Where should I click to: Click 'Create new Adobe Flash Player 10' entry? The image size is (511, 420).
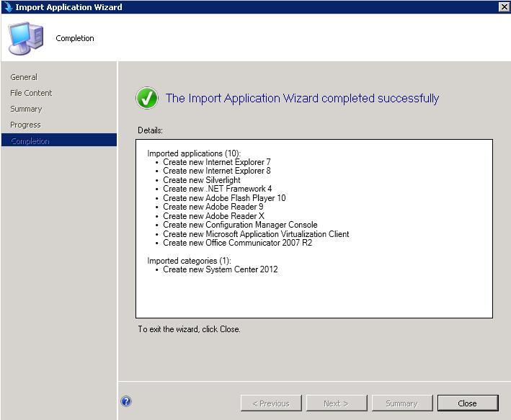(224, 198)
